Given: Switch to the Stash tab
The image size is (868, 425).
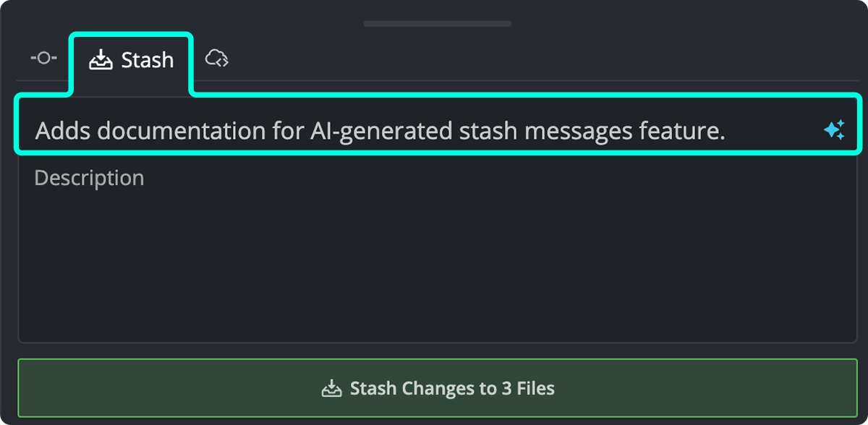Looking at the screenshot, I should pos(132,59).
